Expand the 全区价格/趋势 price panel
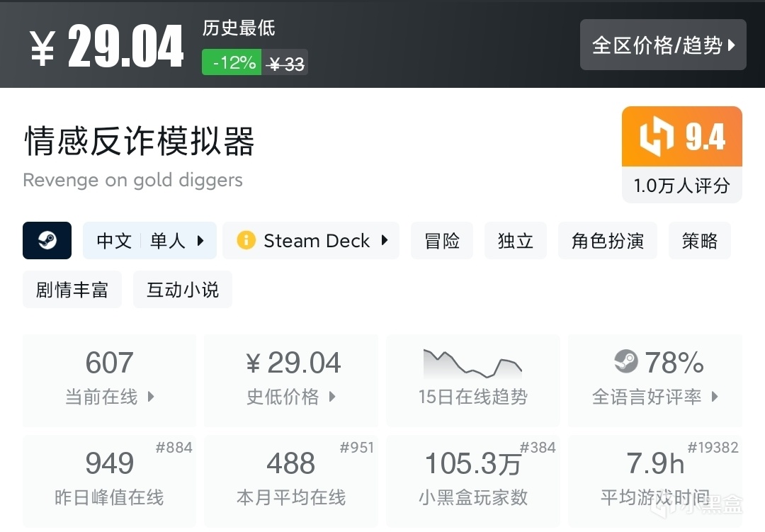 point(663,45)
